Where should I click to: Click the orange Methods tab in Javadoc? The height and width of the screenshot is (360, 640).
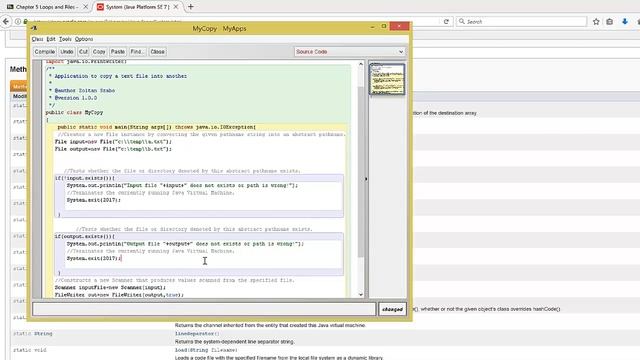click(x=19, y=86)
